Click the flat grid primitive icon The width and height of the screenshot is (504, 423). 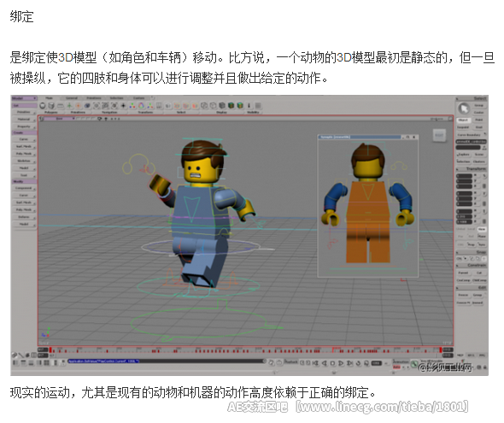[x=61, y=105]
